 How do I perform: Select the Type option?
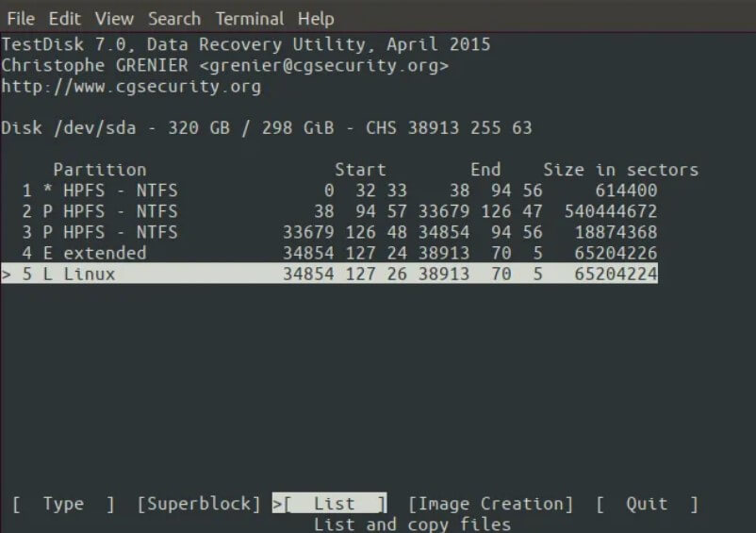click(64, 504)
